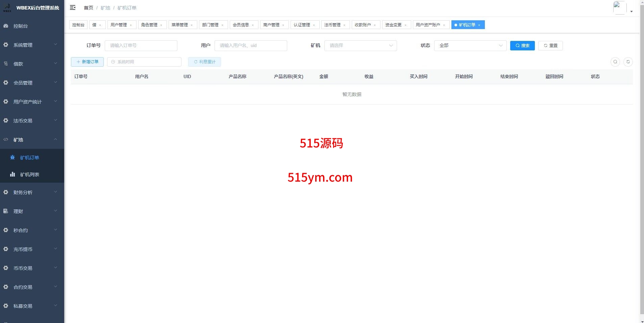The height and width of the screenshot is (323, 644).
Task: Open 矿机列表 bar chart icon item
Action: tap(13, 175)
